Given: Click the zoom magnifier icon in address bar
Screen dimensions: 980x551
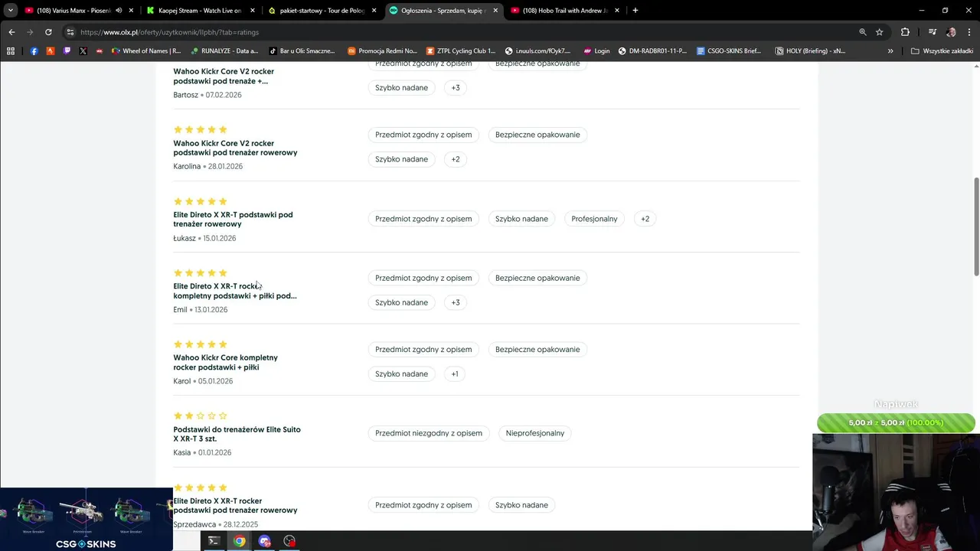Looking at the screenshot, I should pyautogui.click(x=863, y=32).
